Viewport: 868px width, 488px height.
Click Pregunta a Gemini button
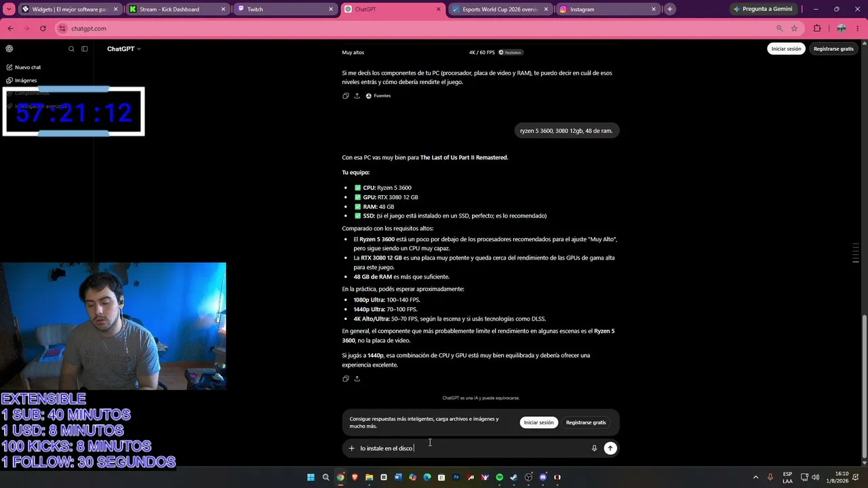click(x=764, y=9)
